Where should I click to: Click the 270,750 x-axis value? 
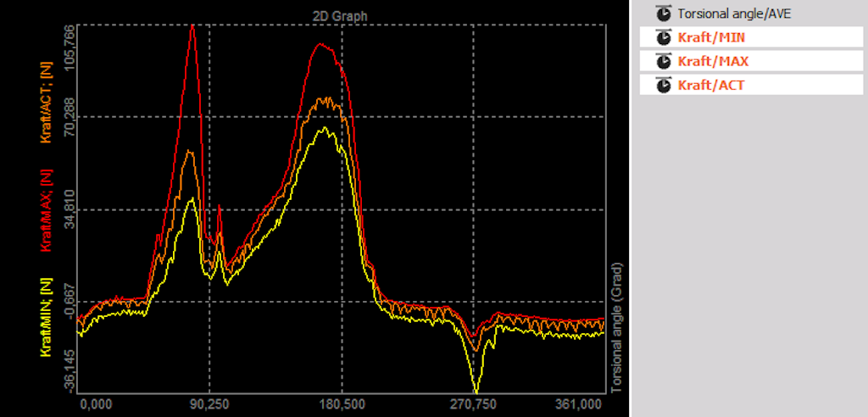[x=473, y=403]
